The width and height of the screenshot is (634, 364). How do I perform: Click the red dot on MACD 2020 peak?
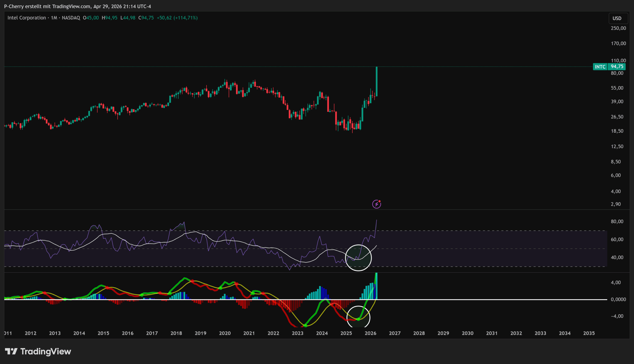pyautogui.click(x=237, y=284)
